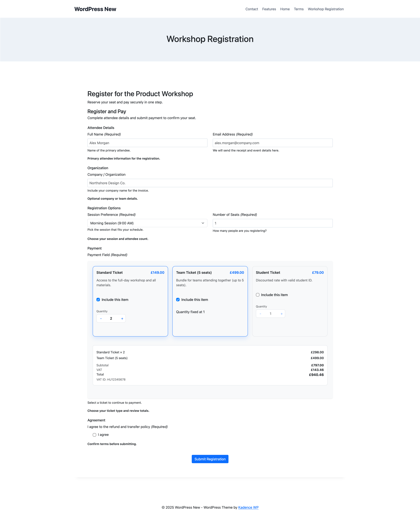
Task: Select Features in the top navigation
Action: (x=269, y=9)
